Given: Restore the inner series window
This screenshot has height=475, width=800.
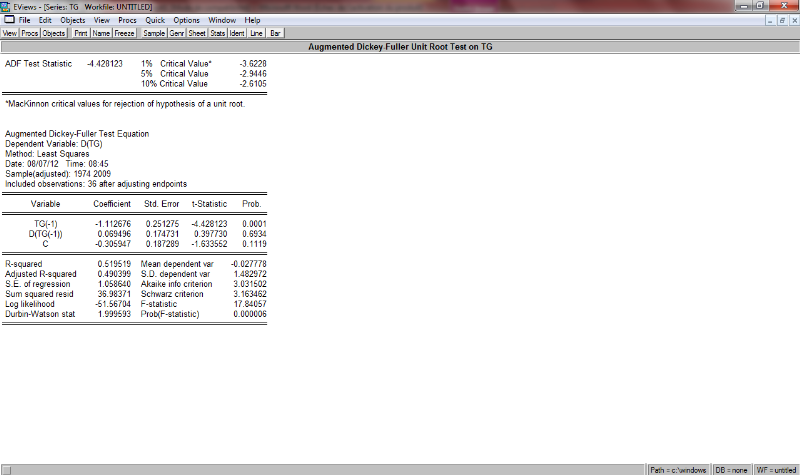Looking at the screenshot, I should click(782, 20).
